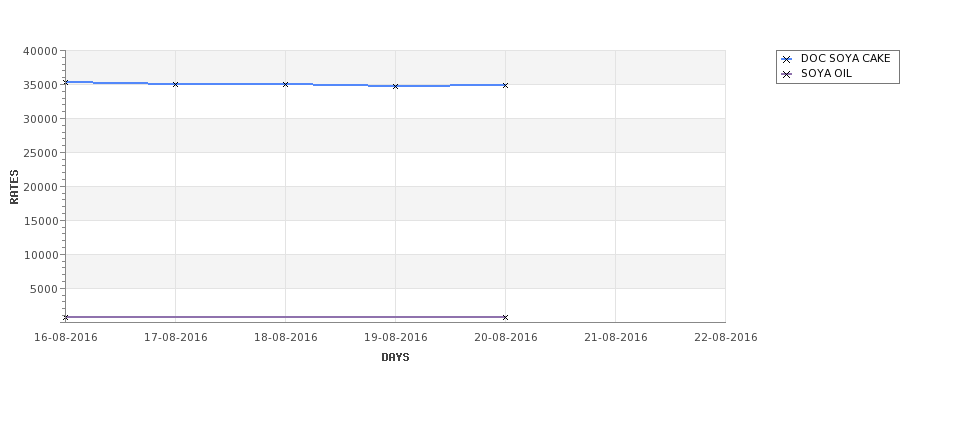Click the 20000 y-axis tick label
The height and width of the screenshot is (429, 975).
(40, 187)
